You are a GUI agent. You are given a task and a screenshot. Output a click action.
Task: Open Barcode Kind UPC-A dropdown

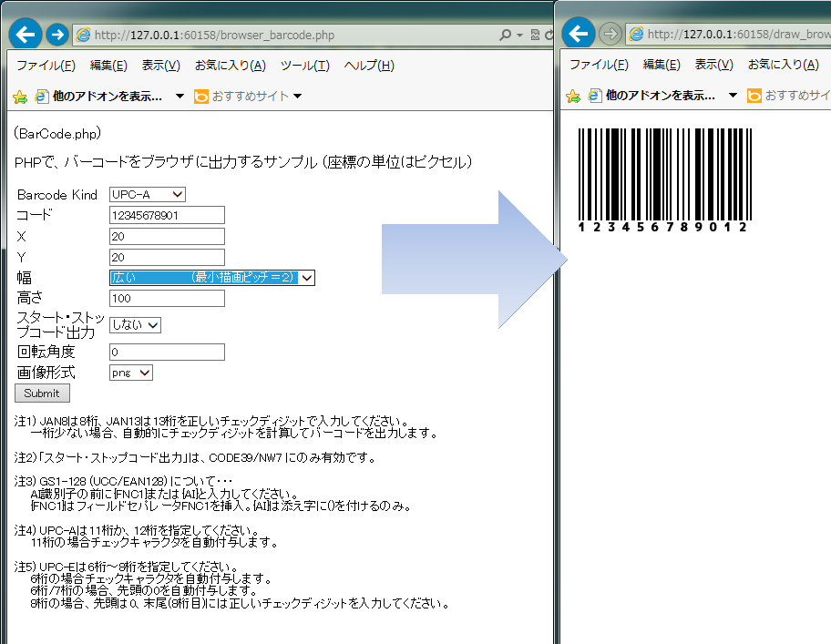tap(148, 194)
